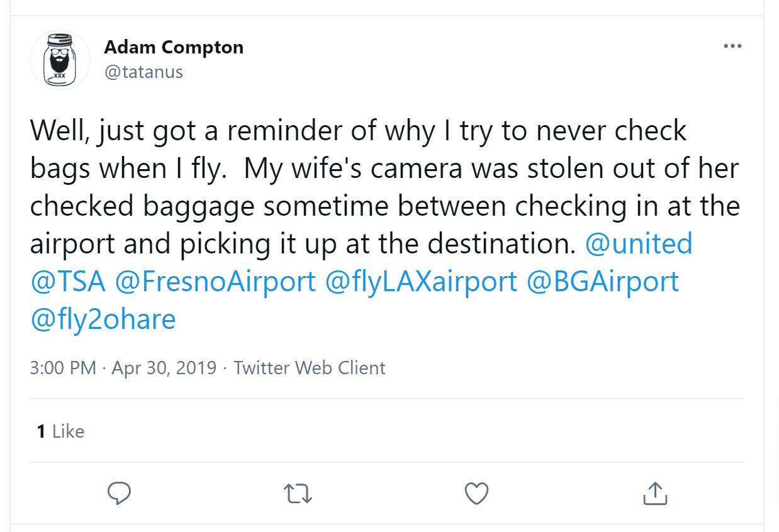
Task: Open Adam Compton's profile via display name
Action: tap(174, 47)
